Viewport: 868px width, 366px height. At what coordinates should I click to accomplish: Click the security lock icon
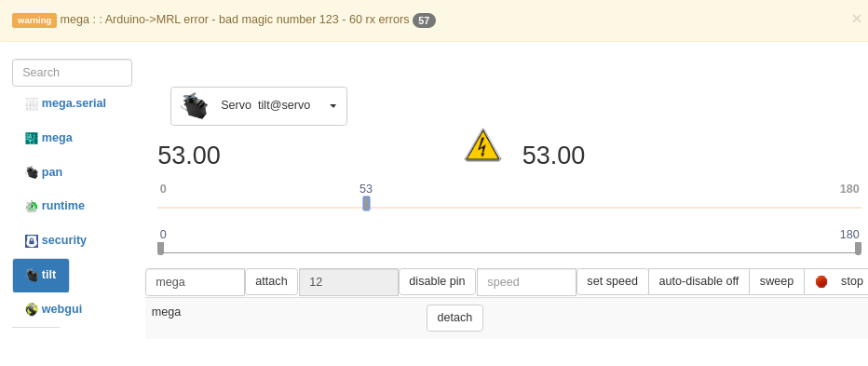tap(32, 240)
